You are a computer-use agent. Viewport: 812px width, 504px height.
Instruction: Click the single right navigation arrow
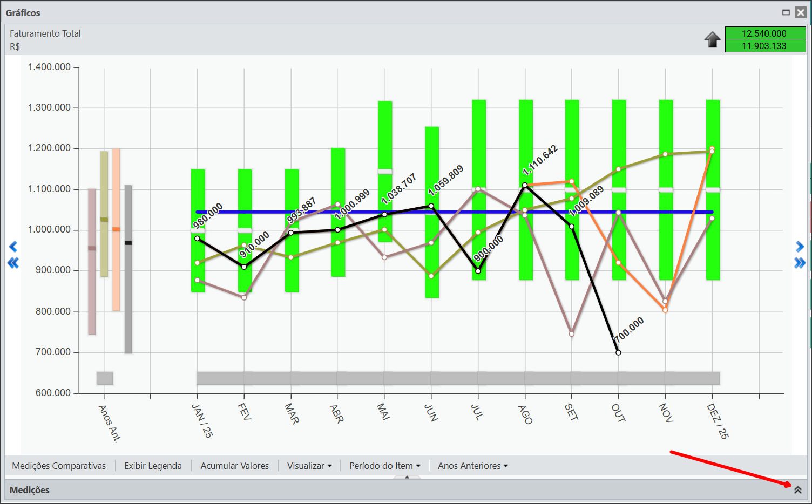[800, 247]
